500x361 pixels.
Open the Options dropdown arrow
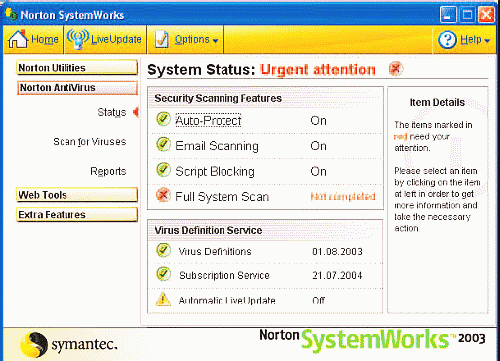[215, 41]
